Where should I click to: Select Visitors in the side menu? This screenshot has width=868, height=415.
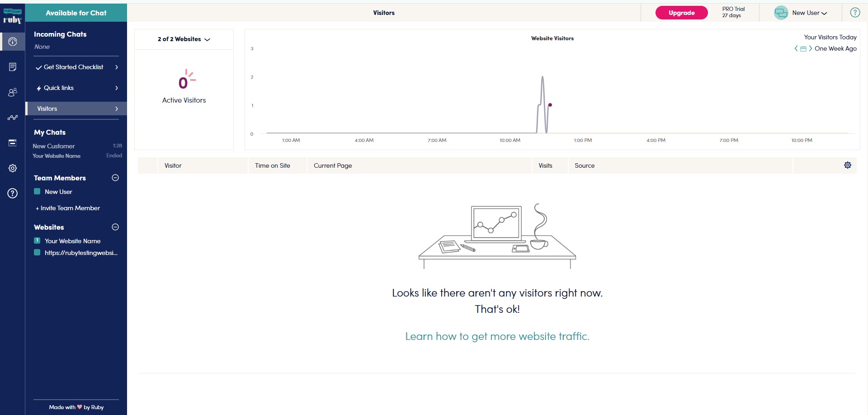coord(76,108)
